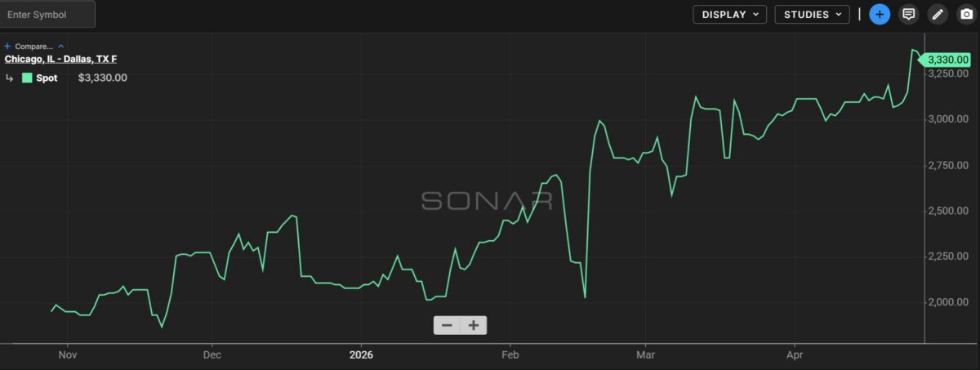Click the plus icon beside Compare

(x=7, y=47)
